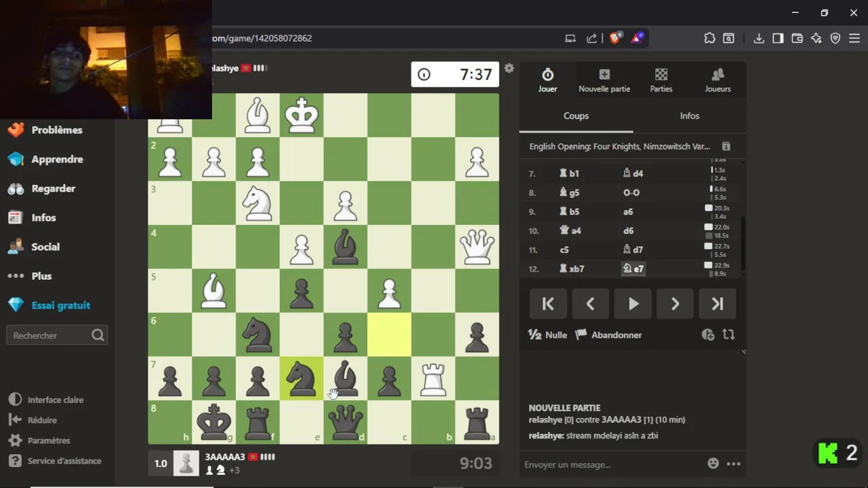Open opening explorer book icon

click(x=726, y=146)
